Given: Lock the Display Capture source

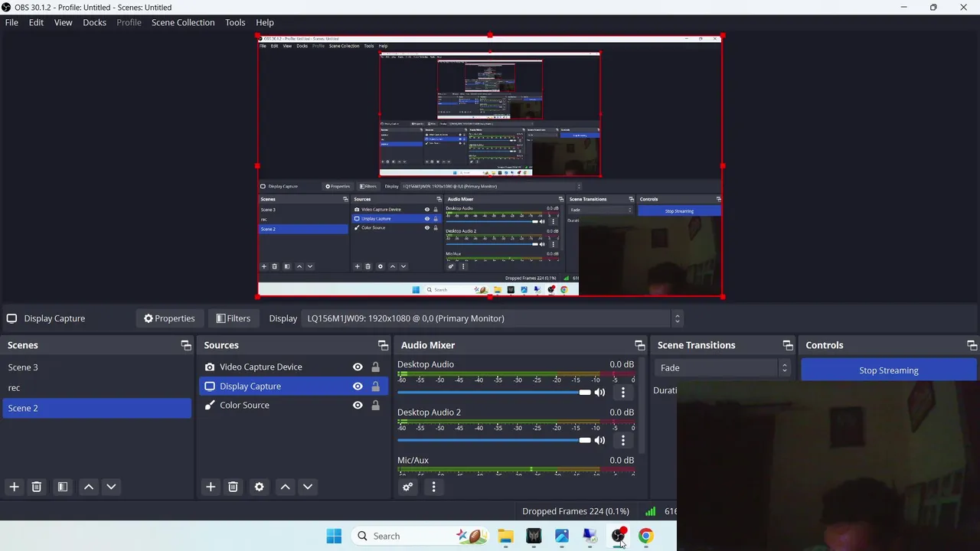Looking at the screenshot, I should coord(375,386).
